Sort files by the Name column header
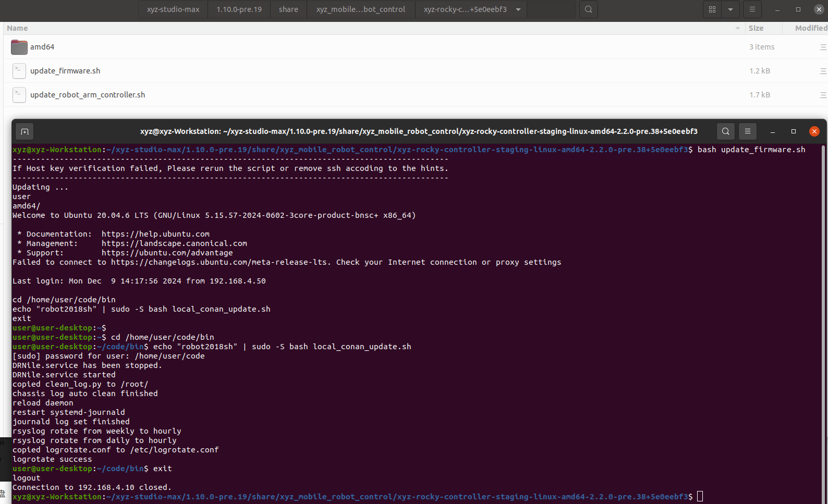 tap(17, 28)
